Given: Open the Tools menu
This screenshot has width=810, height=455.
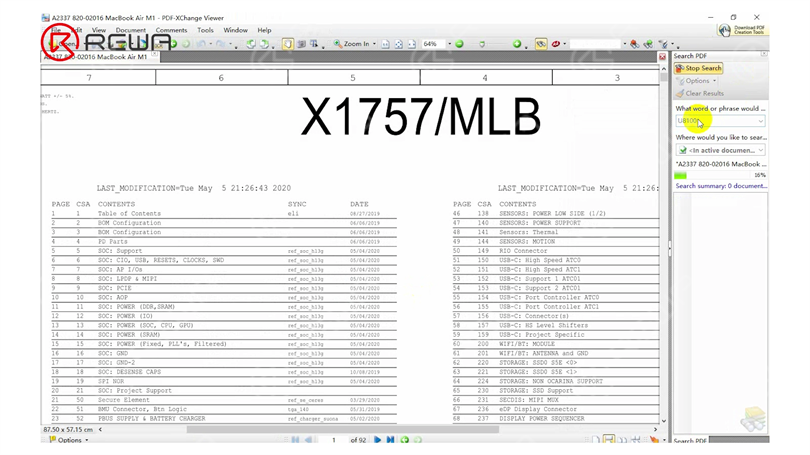Looking at the screenshot, I should click(x=205, y=30).
